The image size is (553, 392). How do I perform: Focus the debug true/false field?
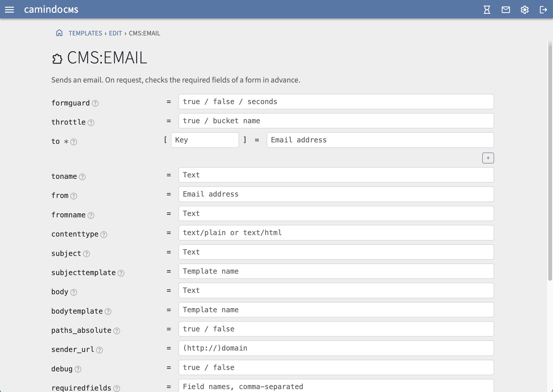336,367
